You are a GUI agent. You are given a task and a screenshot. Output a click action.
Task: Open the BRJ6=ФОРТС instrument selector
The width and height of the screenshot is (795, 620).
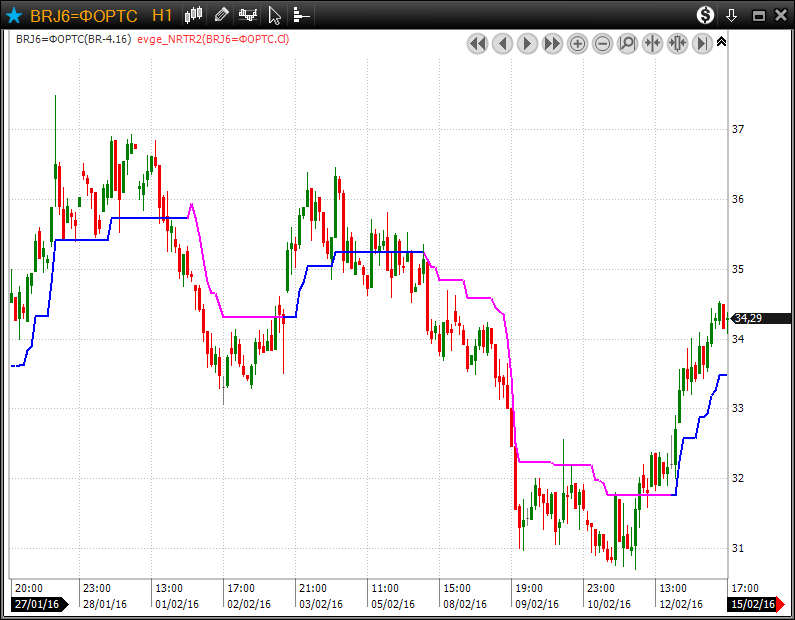pos(83,15)
